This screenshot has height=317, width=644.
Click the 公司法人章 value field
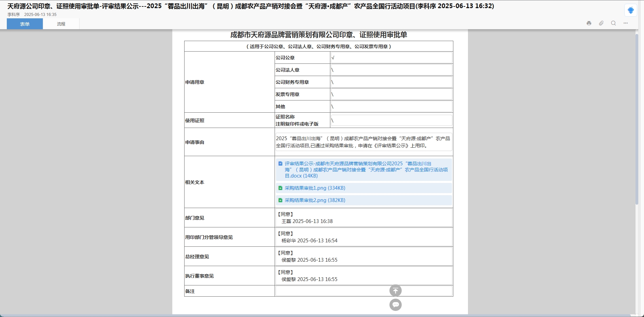(391, 70)
